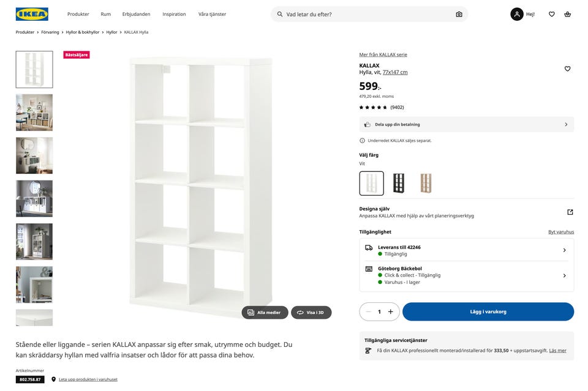Screen dimensions: 588x391
Task: Click the Visa i 3D button
Action: [311, 313]
